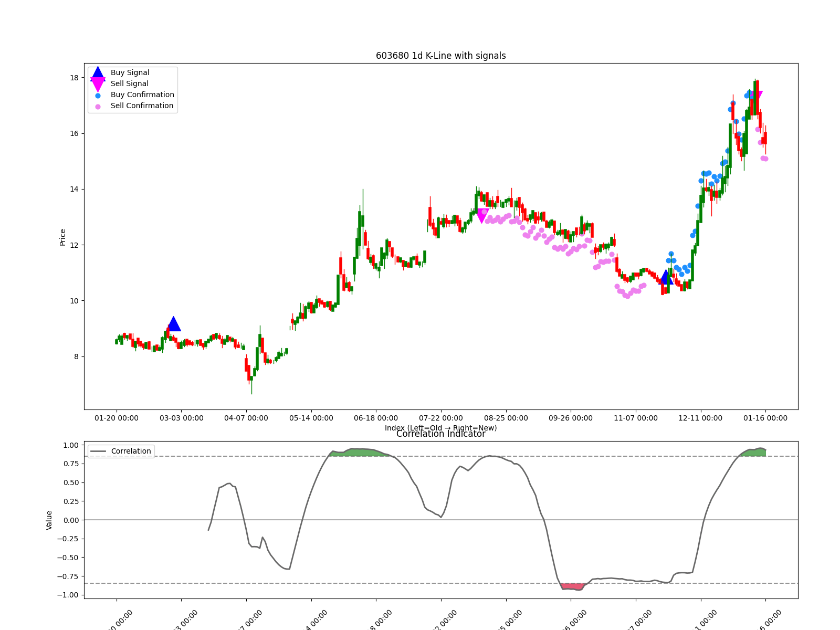
Task: Click the magenta Sell Signal triangle near 08-25
Action: (x=482, y=215)
